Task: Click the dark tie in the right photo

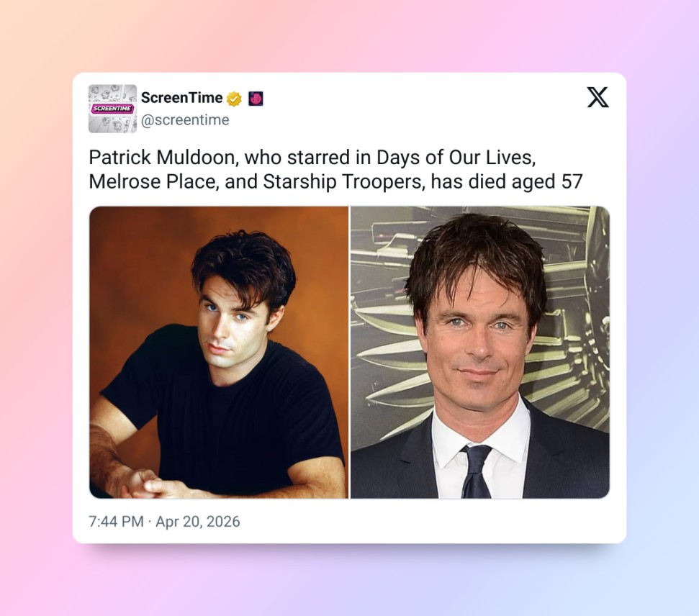Action: tap(476, 471)
